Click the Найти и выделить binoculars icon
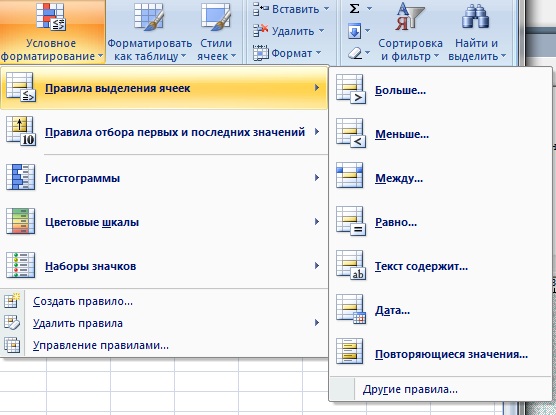The height and width of the screenshot is (415, 556). pyautogui.click(x=476, y=16)
